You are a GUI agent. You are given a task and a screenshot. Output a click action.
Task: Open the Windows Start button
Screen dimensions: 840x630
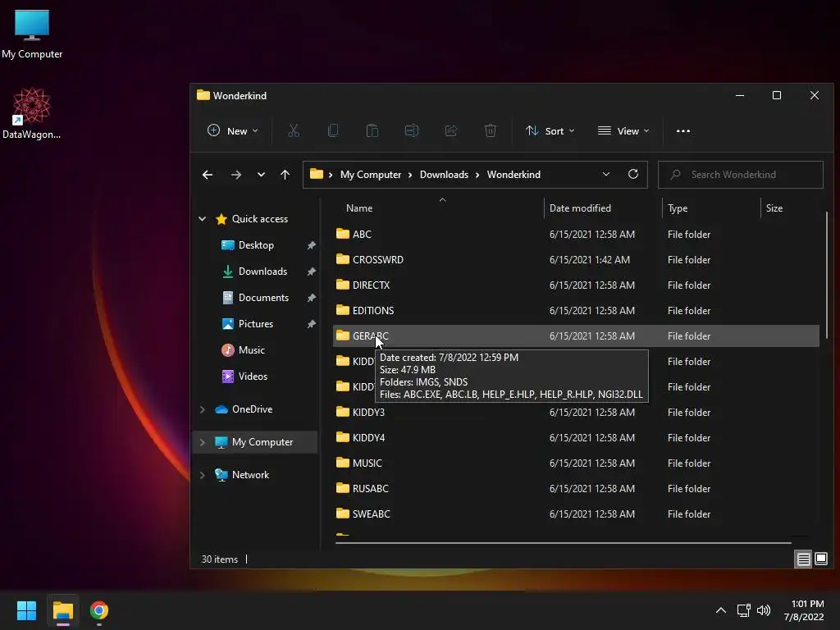coord(26,610)
